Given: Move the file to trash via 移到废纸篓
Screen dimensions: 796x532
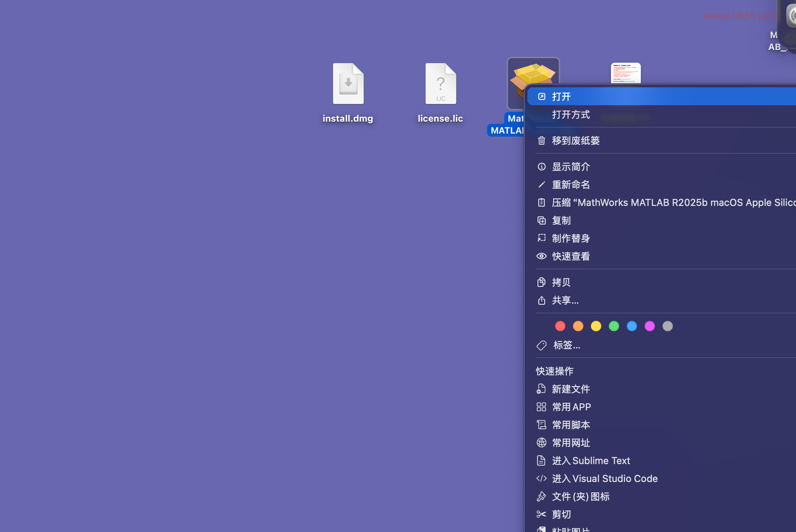Looking at the screenshot, I should (662, 141).
